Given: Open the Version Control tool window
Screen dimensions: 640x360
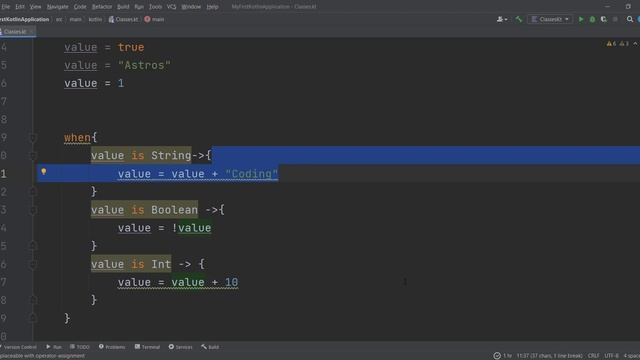Looking at the screenshot, I should 18,347.
